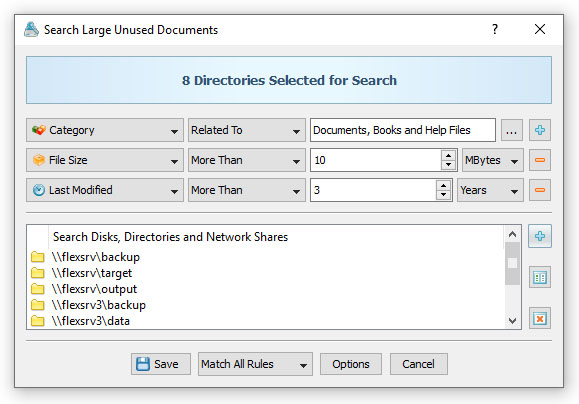Open the Match All Rules dropdown

tap(255, 364)
